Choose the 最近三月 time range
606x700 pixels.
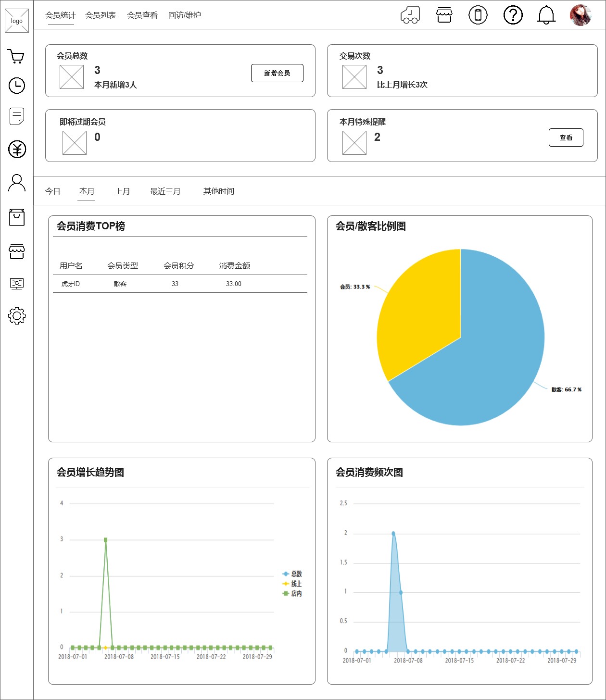pos(165,191)
